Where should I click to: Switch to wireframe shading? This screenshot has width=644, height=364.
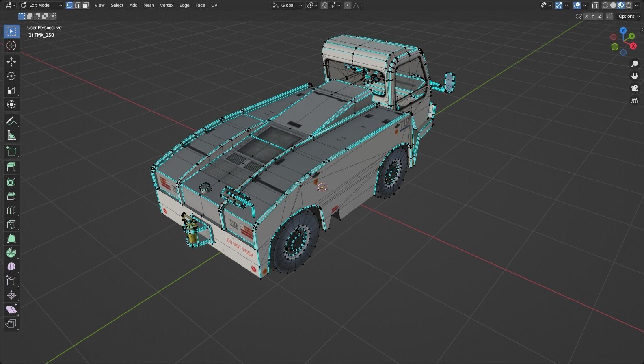coord(605,5)
